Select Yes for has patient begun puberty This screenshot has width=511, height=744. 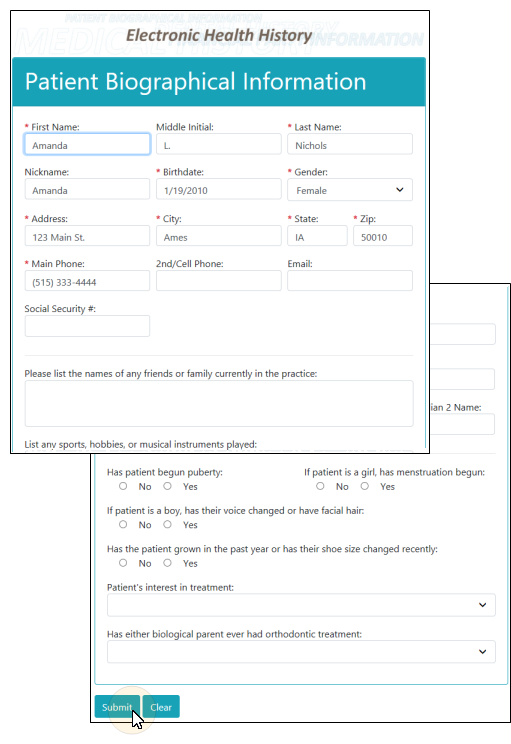pyautogui.click(x=167, y=486)
